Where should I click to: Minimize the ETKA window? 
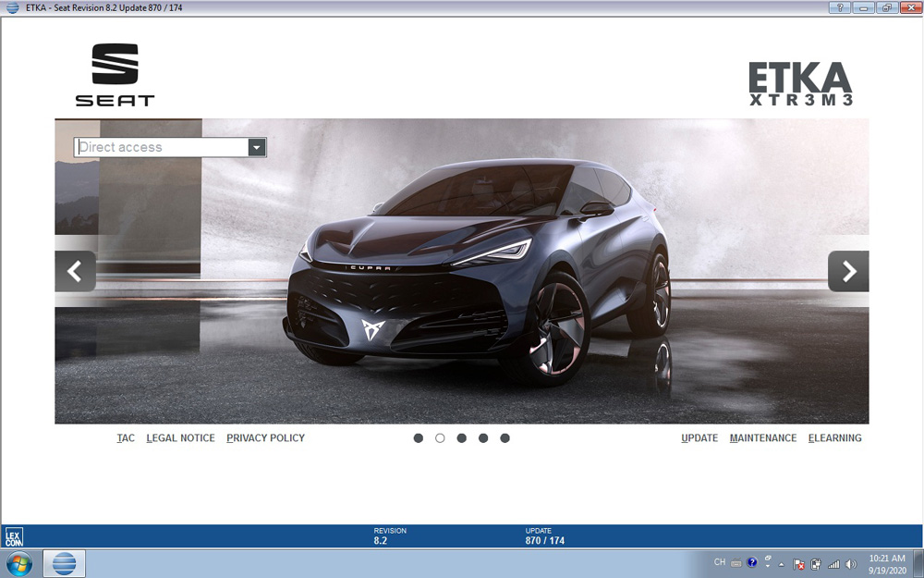[863, 7]
